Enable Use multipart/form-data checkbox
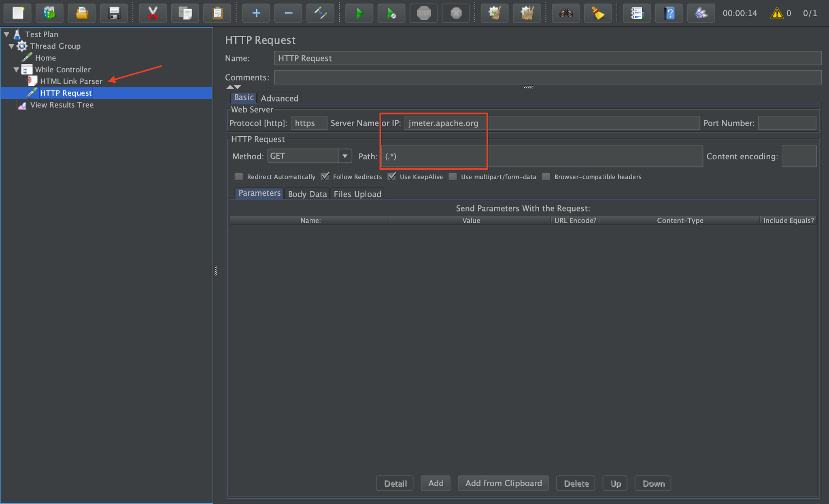The width and height of the screenshot is (829, 504). point(453,177)
